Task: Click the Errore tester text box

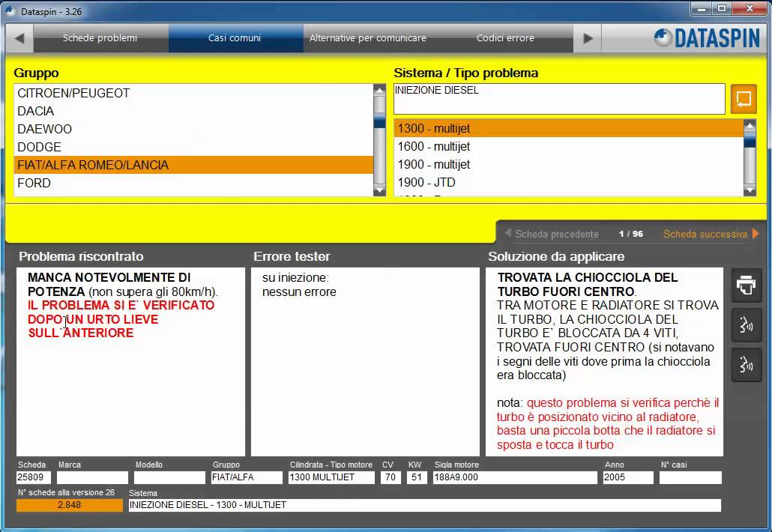Action: tap(365, 362)
